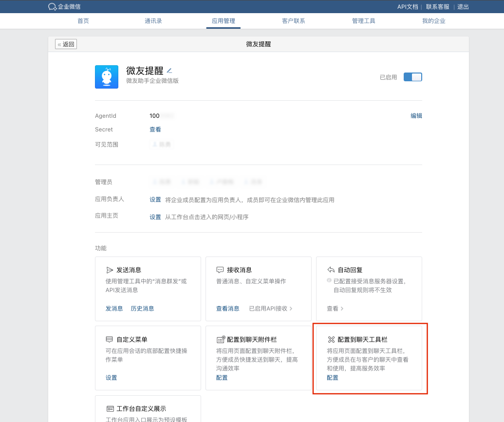This screenshot has width=504, height=422.
Task: Click the 微友提醒 robot app icon
Action: click(x=106, y=77)
